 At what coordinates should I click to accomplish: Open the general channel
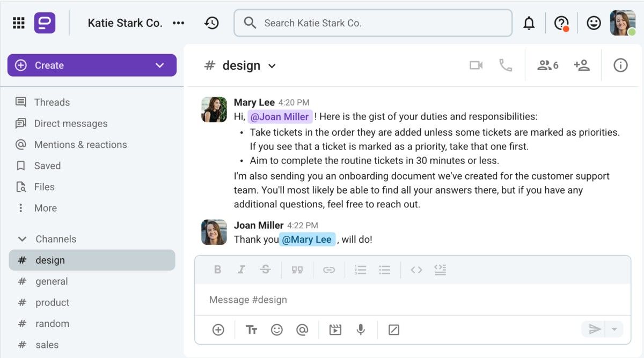52,281
